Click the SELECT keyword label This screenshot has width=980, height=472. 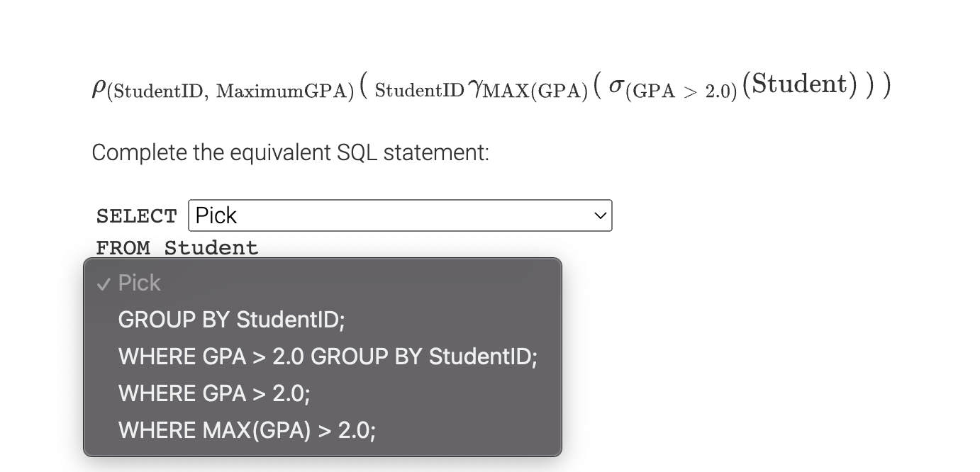(136, 215)
